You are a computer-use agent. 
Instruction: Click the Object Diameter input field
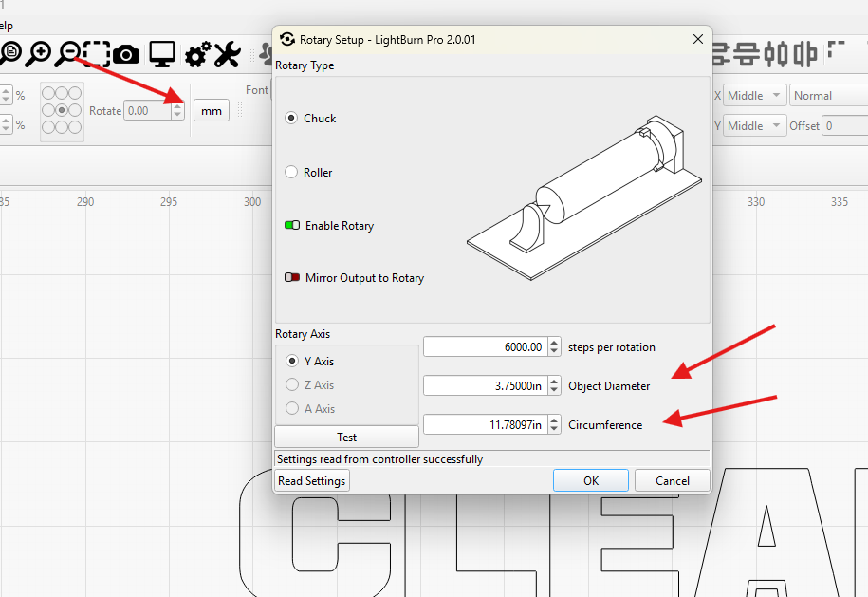point(486,386)
